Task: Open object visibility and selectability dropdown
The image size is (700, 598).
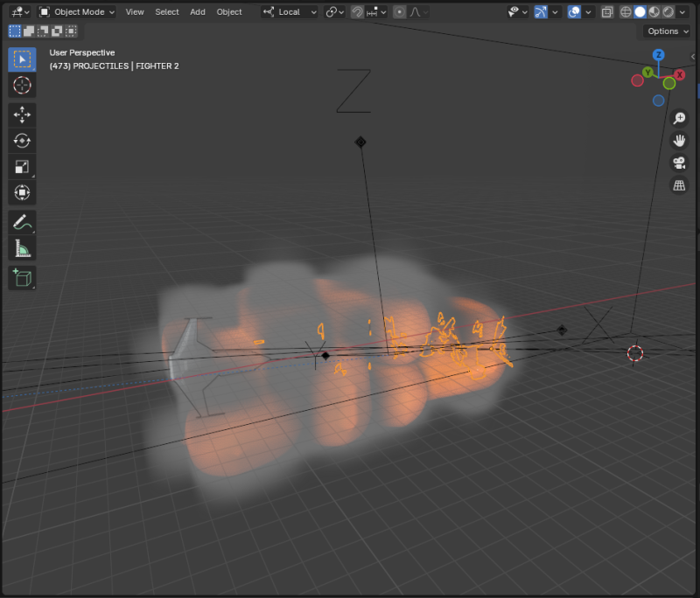Action: click(518, 12)
